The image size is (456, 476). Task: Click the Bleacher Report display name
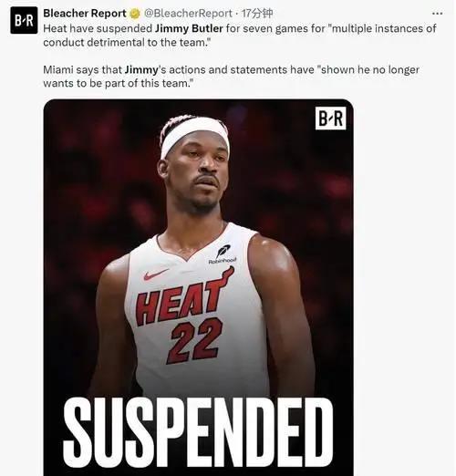pos(85,14)
